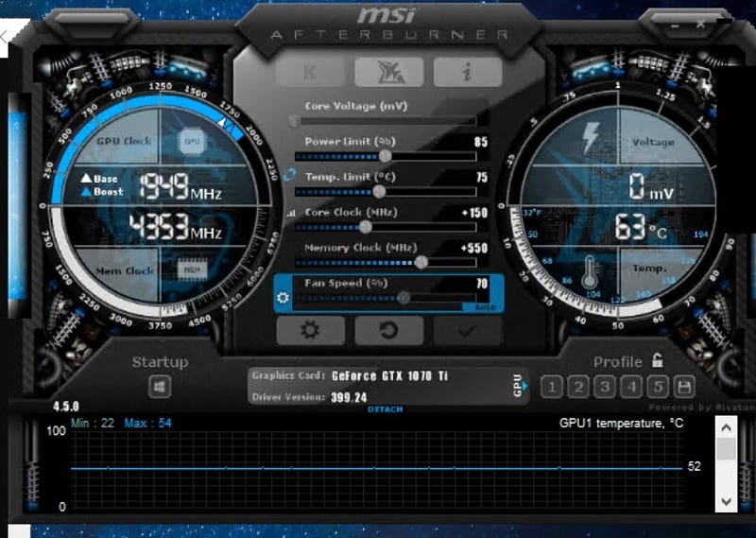Click the Core Voltage slider handle
The width and height of the screenshot is (756, 538).
point(293,121)
